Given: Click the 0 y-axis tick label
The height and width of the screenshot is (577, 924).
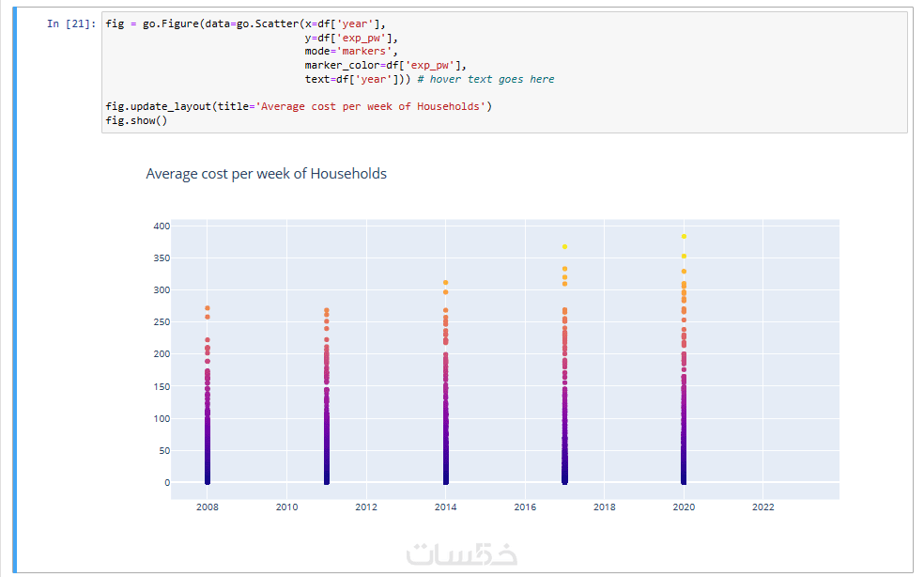Looking at the screenshot, I should click(167, 483).
